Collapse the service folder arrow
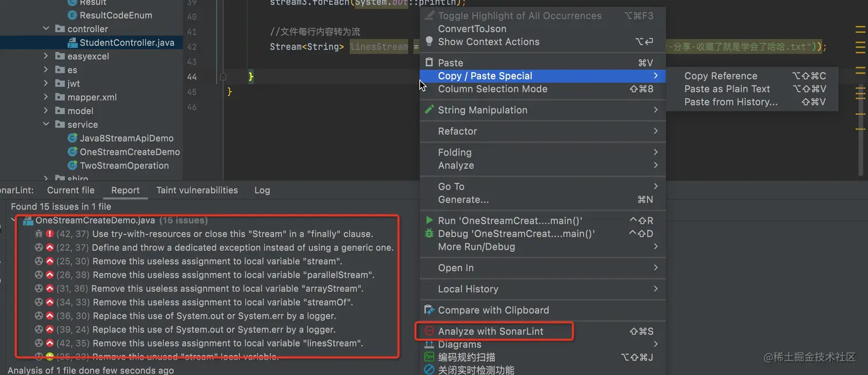 click(x=46, y=125)
